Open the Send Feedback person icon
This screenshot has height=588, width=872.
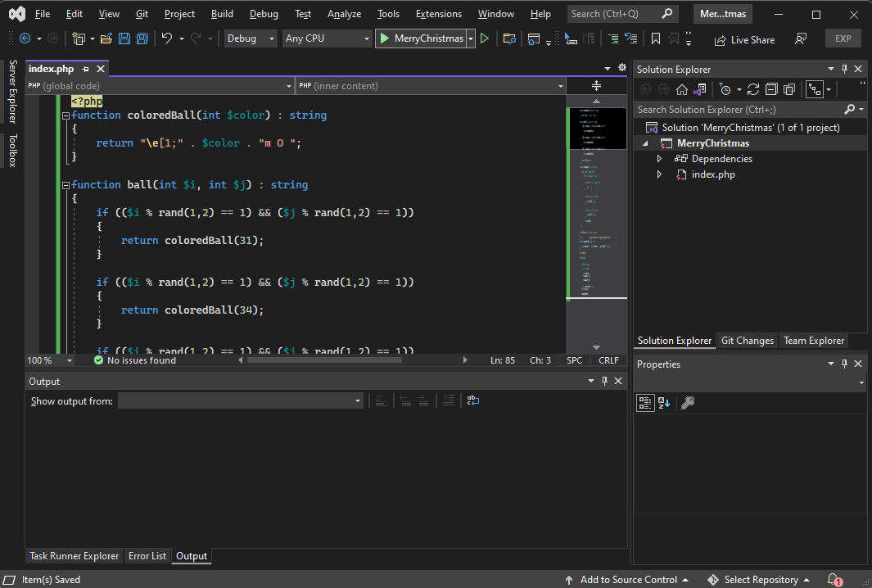coord(801,39)
